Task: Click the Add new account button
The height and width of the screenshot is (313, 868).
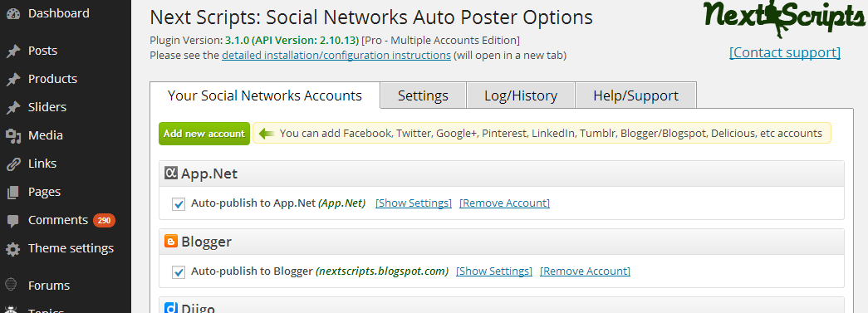Action: (x=204, y=134)
